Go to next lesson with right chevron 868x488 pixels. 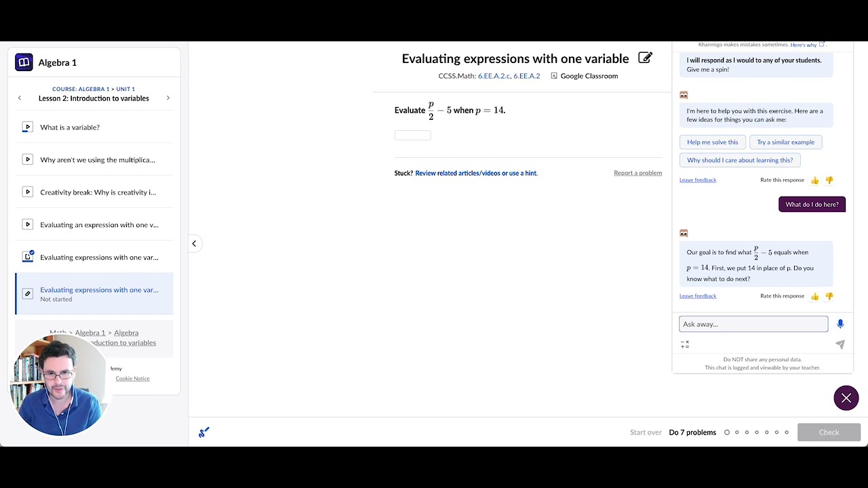pos(168,98)
